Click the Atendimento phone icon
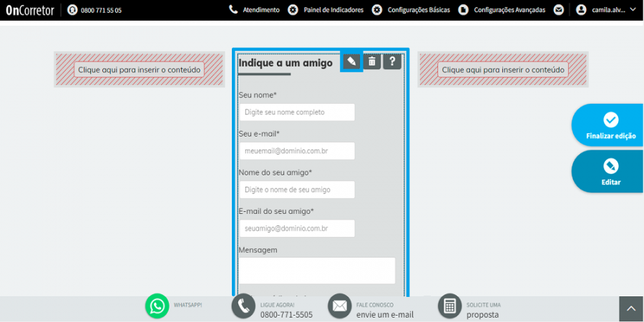644x322 pixels. coord(233,10)
